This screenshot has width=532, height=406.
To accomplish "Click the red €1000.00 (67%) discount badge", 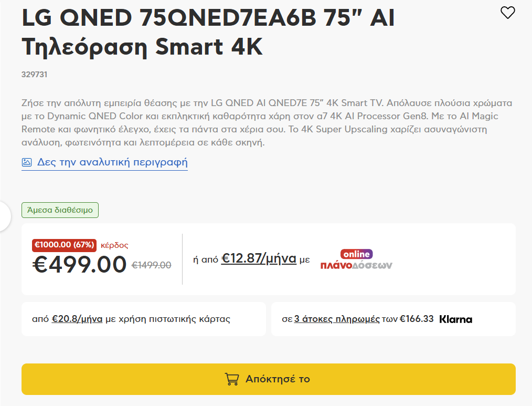I will 65,245.
